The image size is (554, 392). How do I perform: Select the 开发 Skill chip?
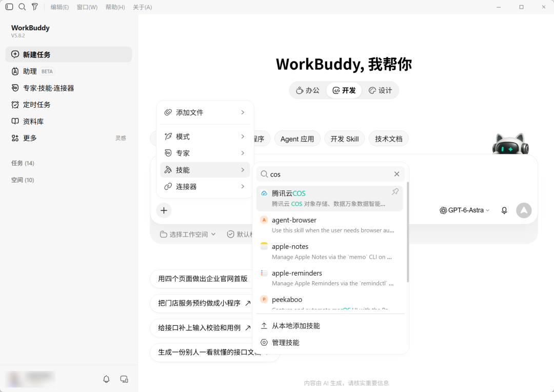tap(345, 139)
